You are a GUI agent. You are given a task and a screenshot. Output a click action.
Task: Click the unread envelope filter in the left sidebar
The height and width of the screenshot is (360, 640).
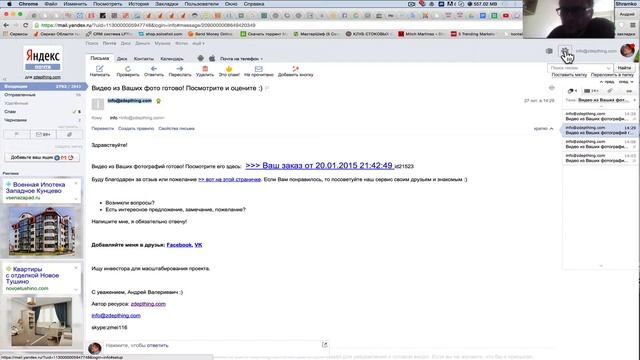click(43, 134)
